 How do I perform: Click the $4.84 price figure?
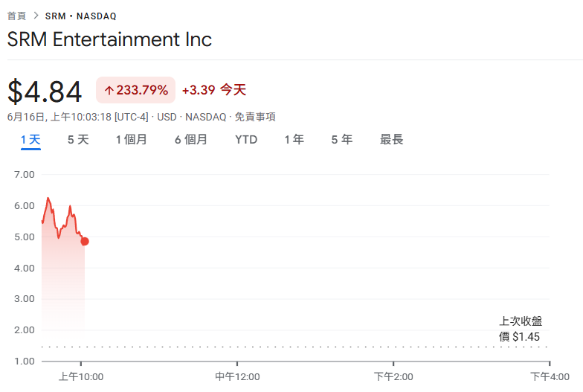45,91
